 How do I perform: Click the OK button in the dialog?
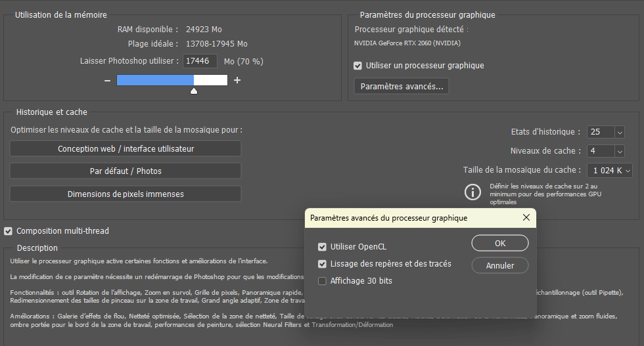coord(499,243)
